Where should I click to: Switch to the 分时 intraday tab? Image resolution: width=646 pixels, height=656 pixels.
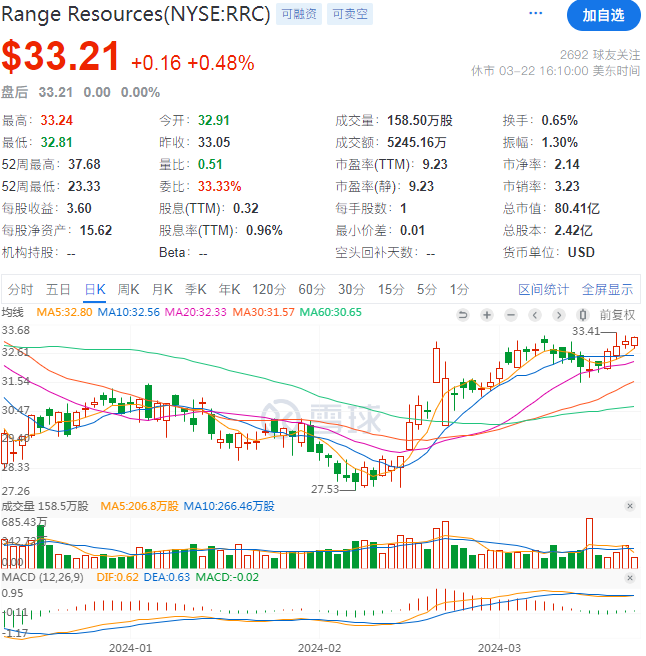20,289
